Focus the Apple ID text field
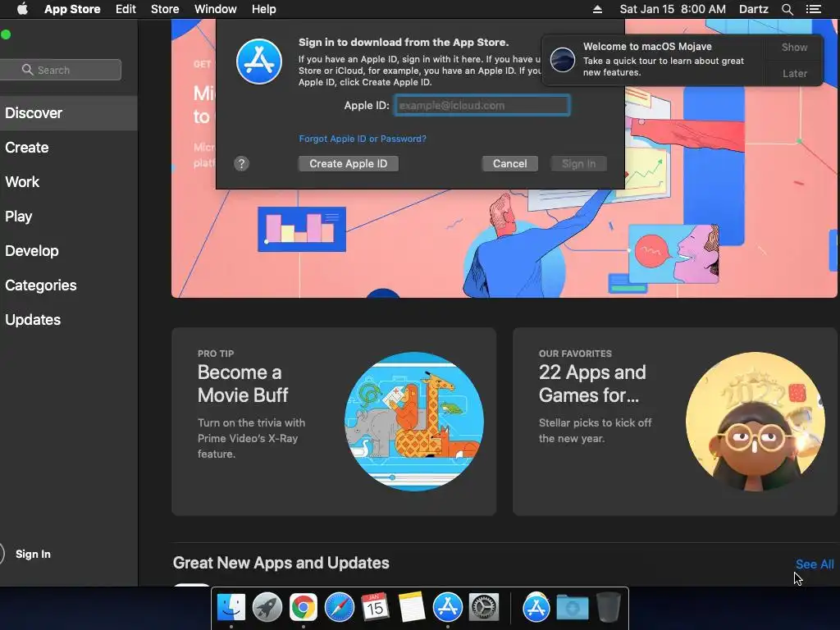This screenshot has height=630, width=840. [482, 106]
